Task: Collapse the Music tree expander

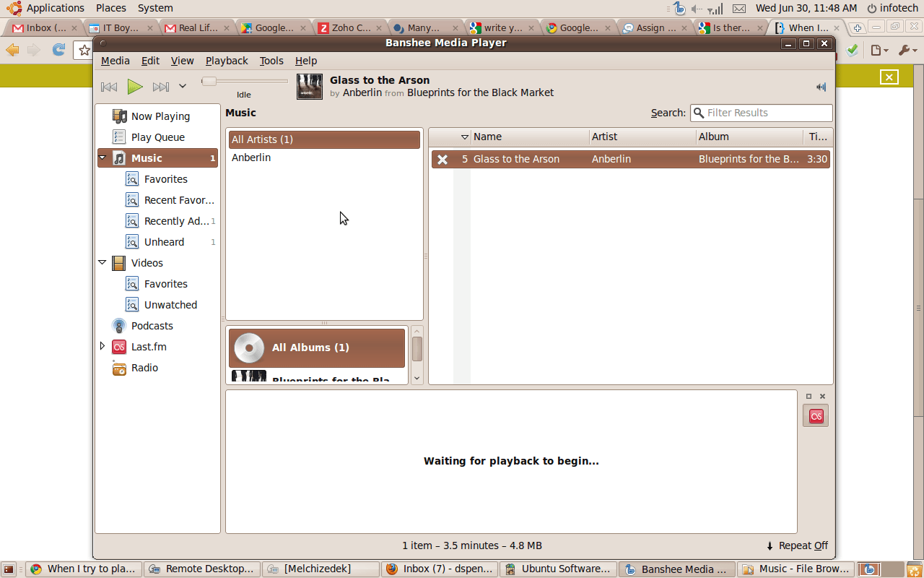Action: coord(102,158)
